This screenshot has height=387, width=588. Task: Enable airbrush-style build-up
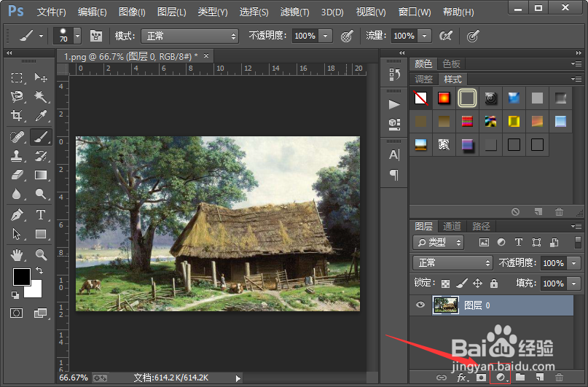(445, 36)
